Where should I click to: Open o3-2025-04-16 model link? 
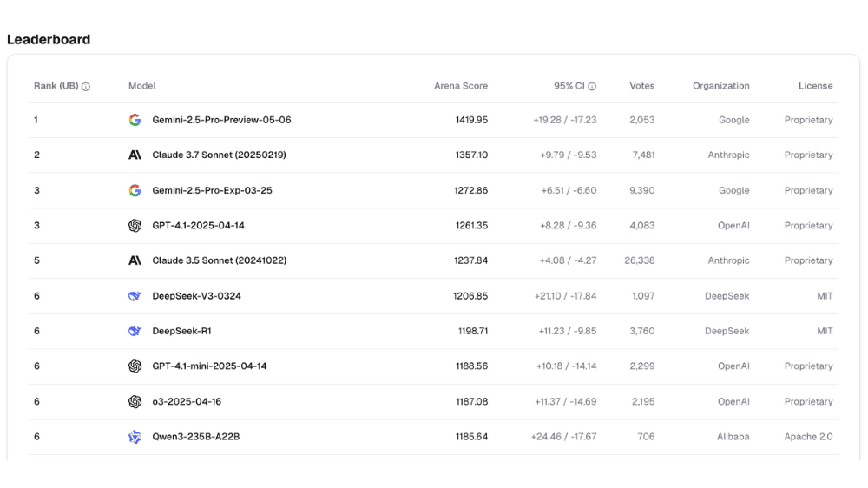187,401
